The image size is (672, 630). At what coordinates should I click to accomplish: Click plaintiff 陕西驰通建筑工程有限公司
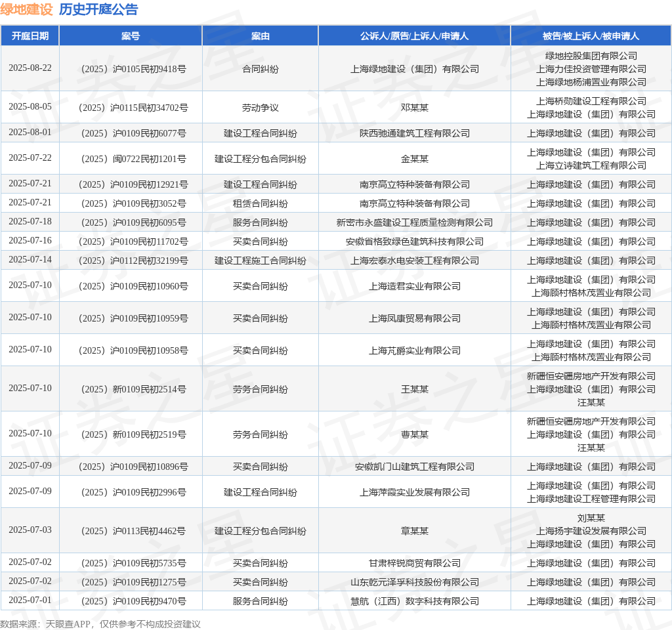415,133
